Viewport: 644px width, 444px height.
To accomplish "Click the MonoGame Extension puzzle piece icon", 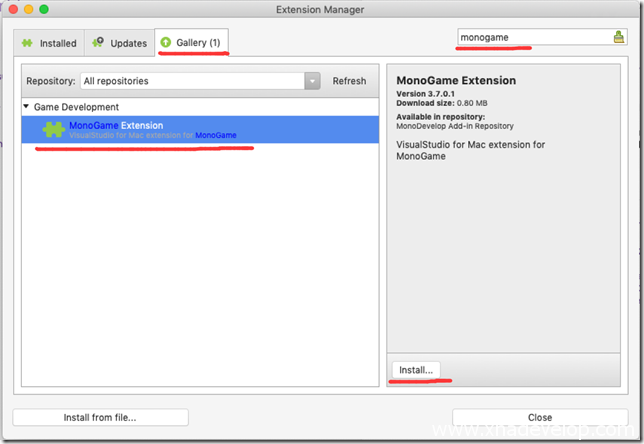I will 53,130.
